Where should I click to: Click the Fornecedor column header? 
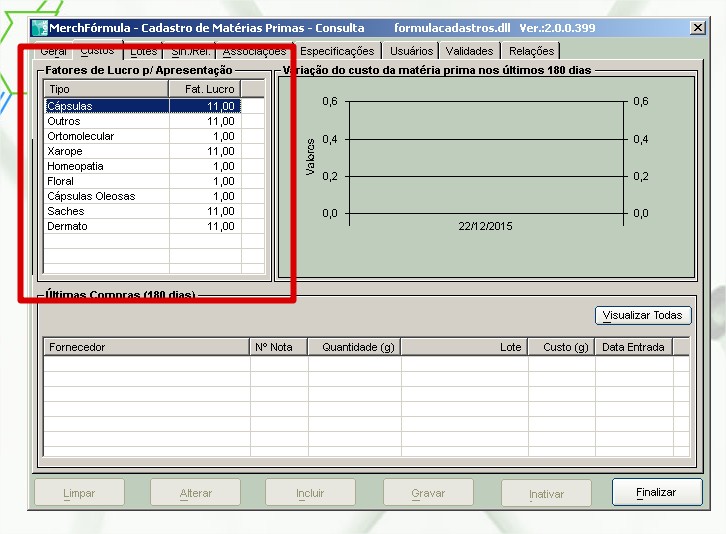tap(146, 347)
